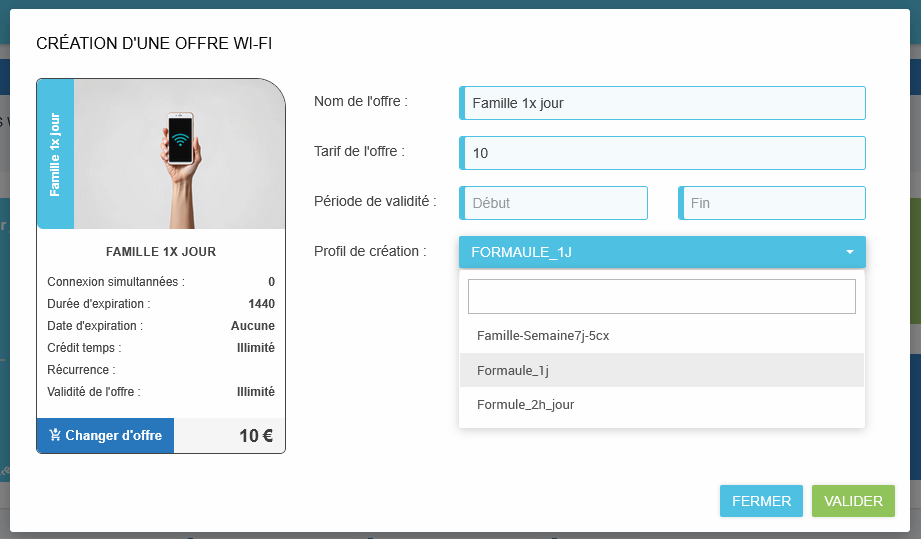This screenshot has height=539, width=921.
Task: Confirm the offer with VALIDER
Action: click(853, 501)
